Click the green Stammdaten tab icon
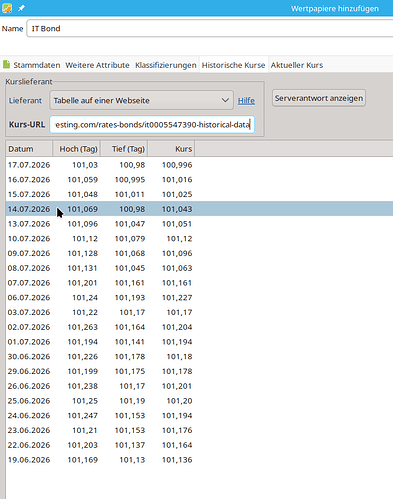This screenshot has width=393, height=499. point(6,64)
